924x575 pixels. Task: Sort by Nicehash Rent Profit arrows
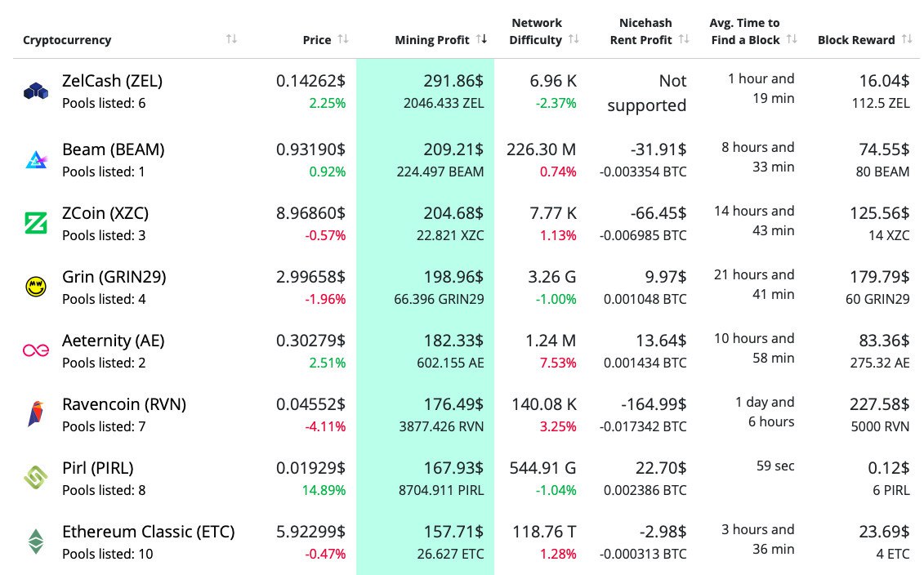[684, 39]
